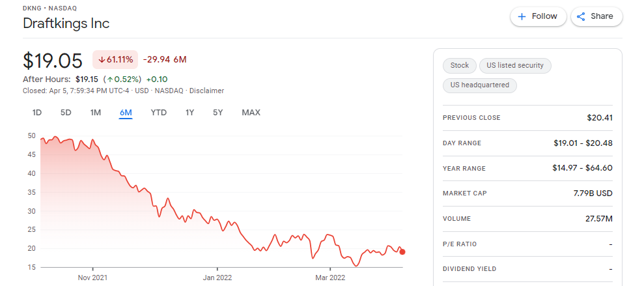Click the Stock tag chip
This screenshot has height=286, width=644.
pyautogui.click(x=460, y=65)
